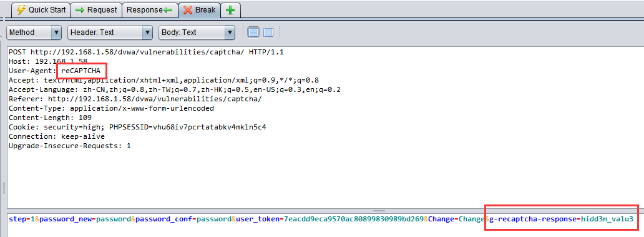Click the Host header line
Viewport: 644px width, 237px height.
48,61
